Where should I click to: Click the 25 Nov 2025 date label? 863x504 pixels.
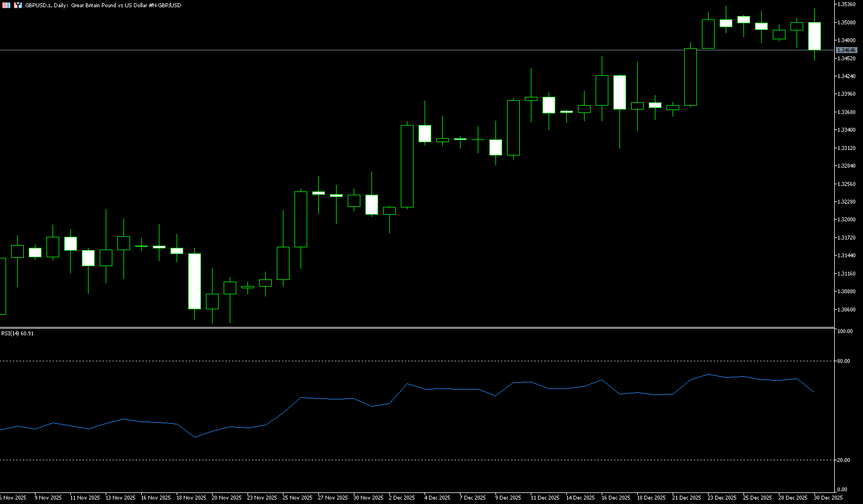[x=297, y=498]
